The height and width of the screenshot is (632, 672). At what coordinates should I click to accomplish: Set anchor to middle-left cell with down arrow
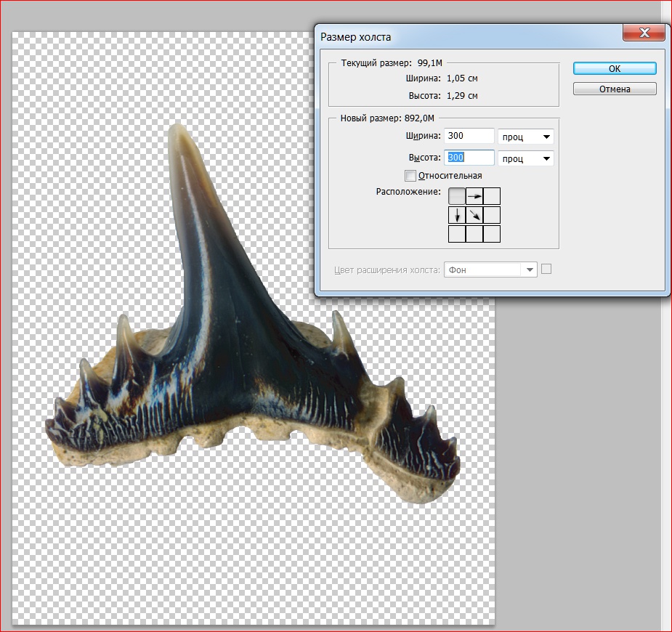tap(457, 215)
